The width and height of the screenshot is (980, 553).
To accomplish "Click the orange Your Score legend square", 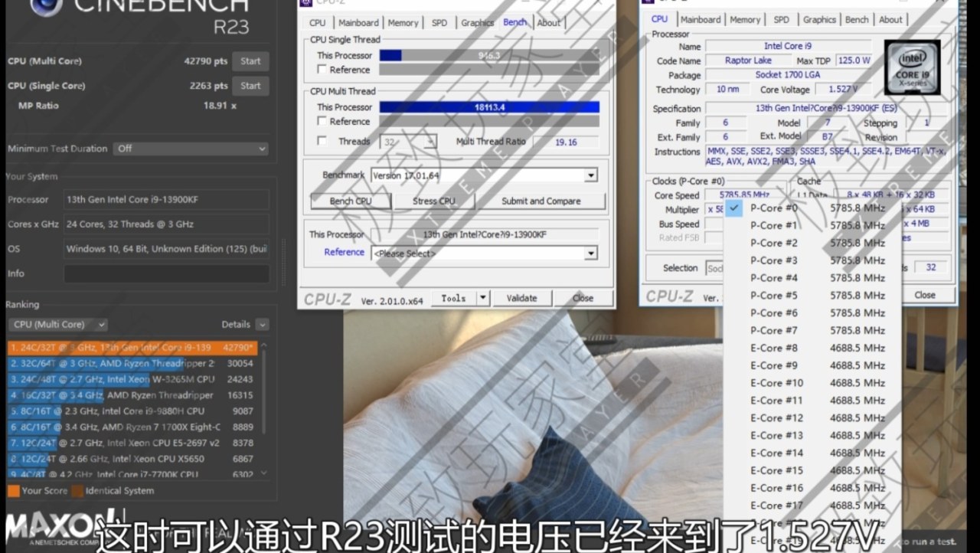I will tap(13, 491).
